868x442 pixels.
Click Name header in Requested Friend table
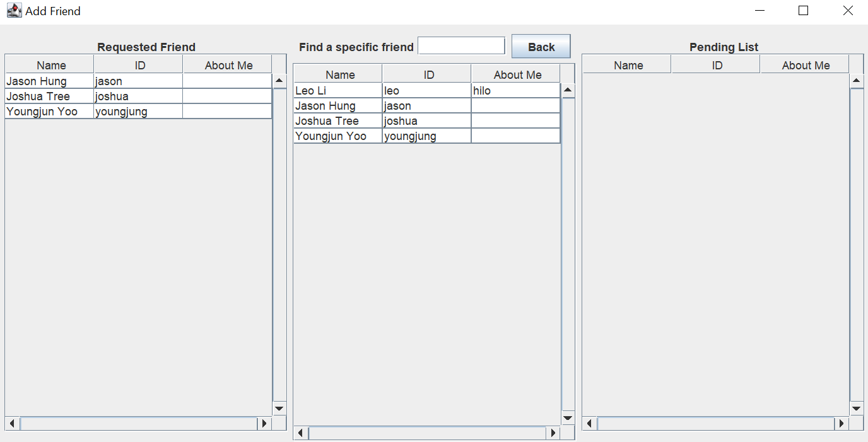[x=50, y=64]
